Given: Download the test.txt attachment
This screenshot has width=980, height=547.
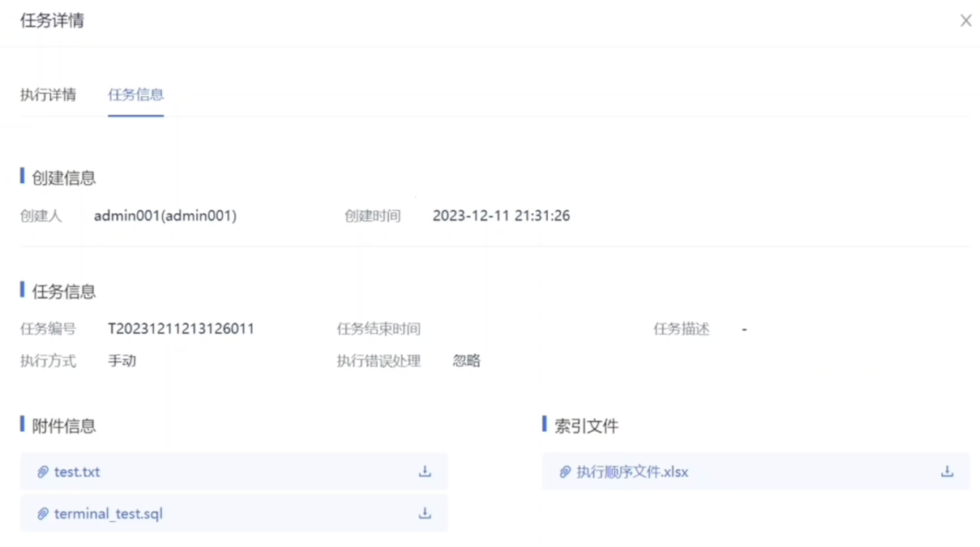Looking at the screenshot, I should point(425,471).
